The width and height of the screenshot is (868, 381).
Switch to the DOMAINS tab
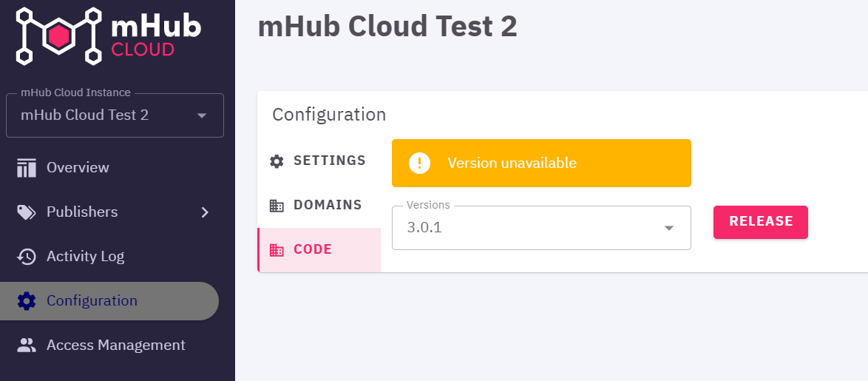pos(319,206)
